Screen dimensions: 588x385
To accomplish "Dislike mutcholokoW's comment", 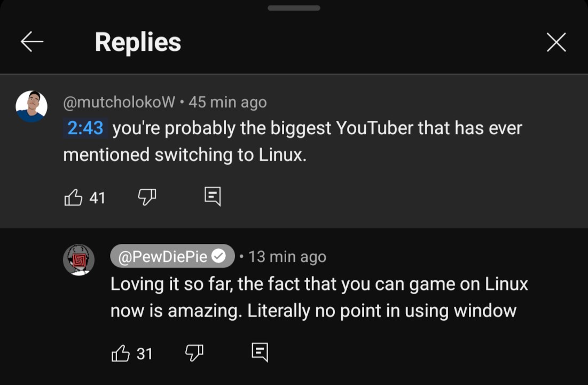I will point(146,197).
